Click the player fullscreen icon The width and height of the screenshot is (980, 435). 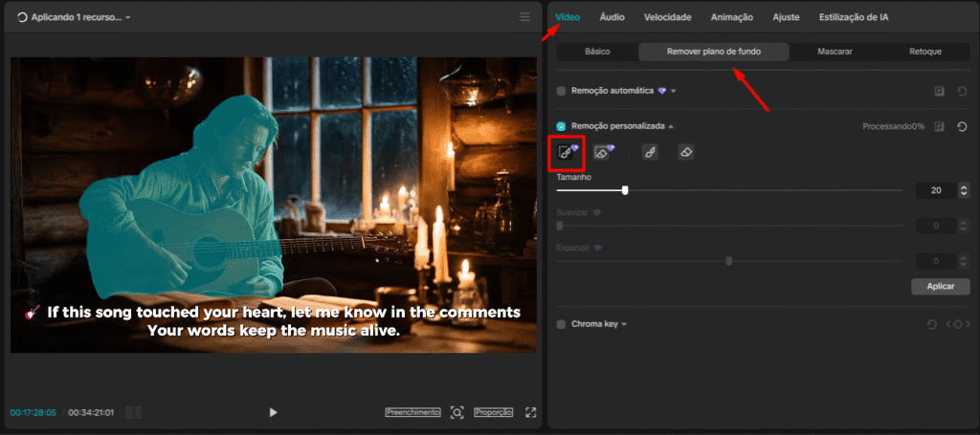tap(531, 412)
